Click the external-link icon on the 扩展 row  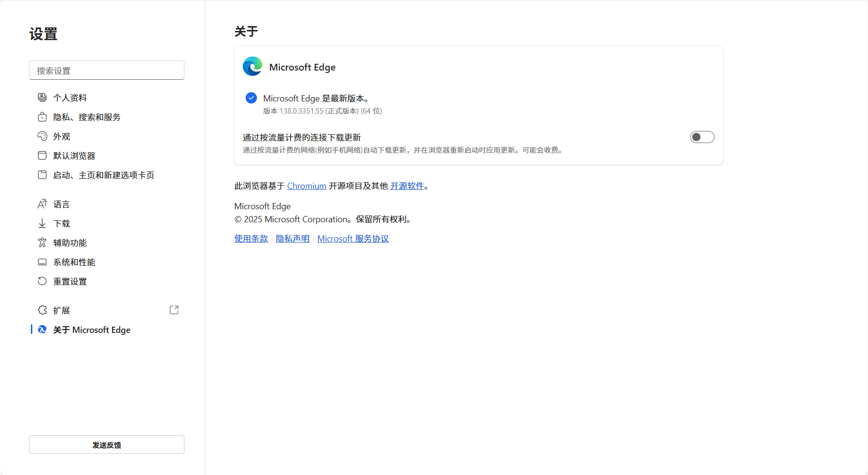point(174,310)
